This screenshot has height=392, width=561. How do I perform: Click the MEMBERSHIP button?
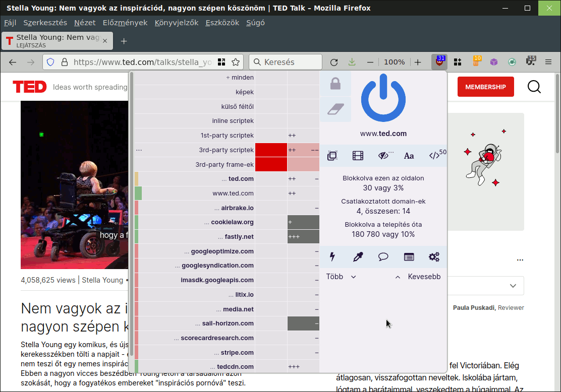point(485,87)
